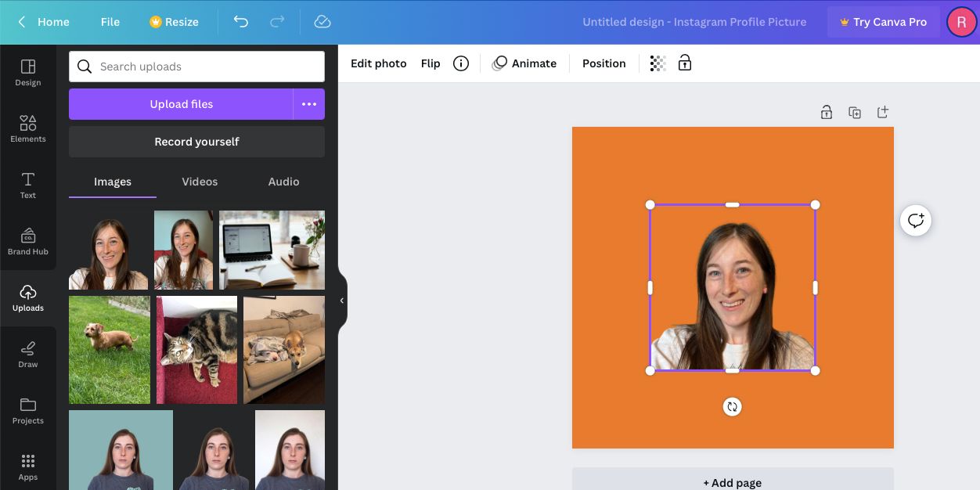Open the image info icon
The height and width of the screenshot is (490, 980).
[x=461, y=63]
